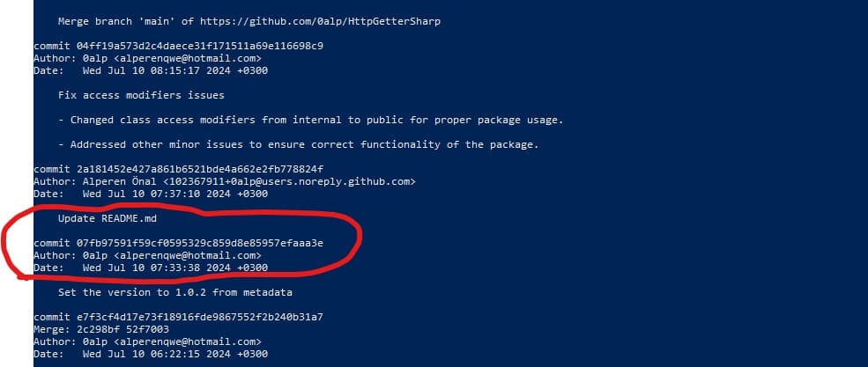Click commit hash 04ff19a573d2c4daece31f171511a69e116698c9
The image size is (868, 367).
[x=200, y=46]
